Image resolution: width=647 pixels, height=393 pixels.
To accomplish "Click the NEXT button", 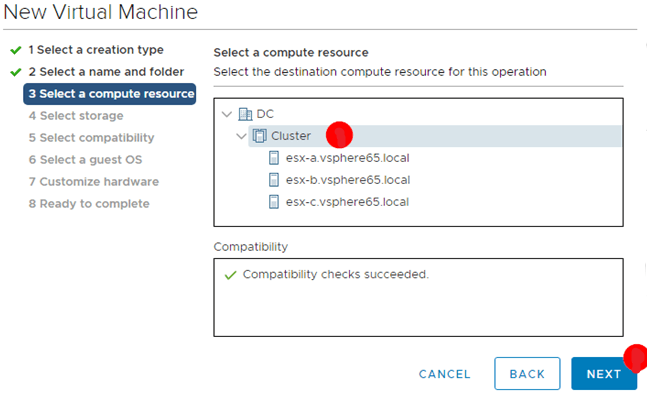I will pos(604,374).
